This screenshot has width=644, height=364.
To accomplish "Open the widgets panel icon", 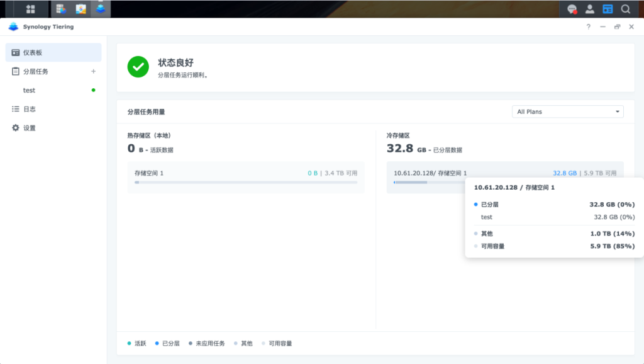I will click(x=608, y=9).
